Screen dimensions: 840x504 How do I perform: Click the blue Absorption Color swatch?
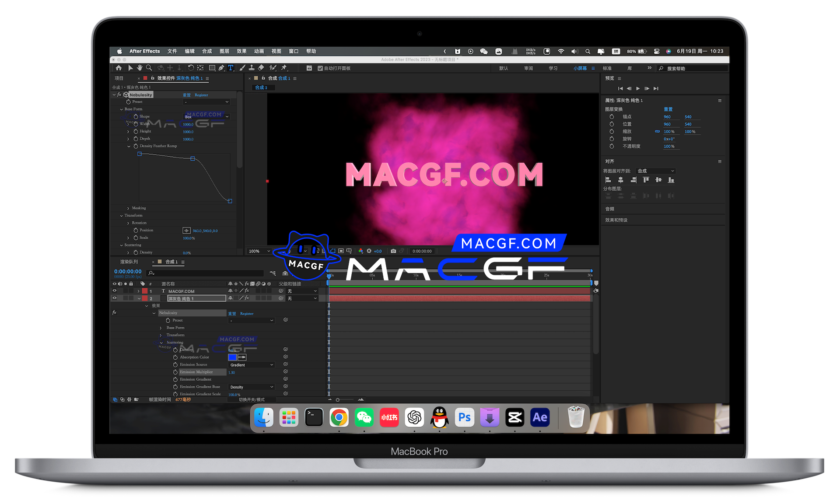pos(232,357)
